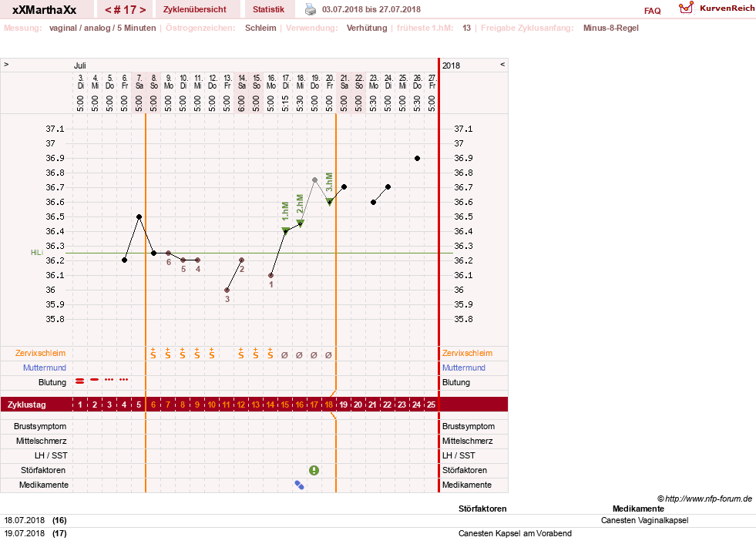Click Zyklustag cell 1
The width and height of the screenshot is (756, 554).
click(80, 405)
